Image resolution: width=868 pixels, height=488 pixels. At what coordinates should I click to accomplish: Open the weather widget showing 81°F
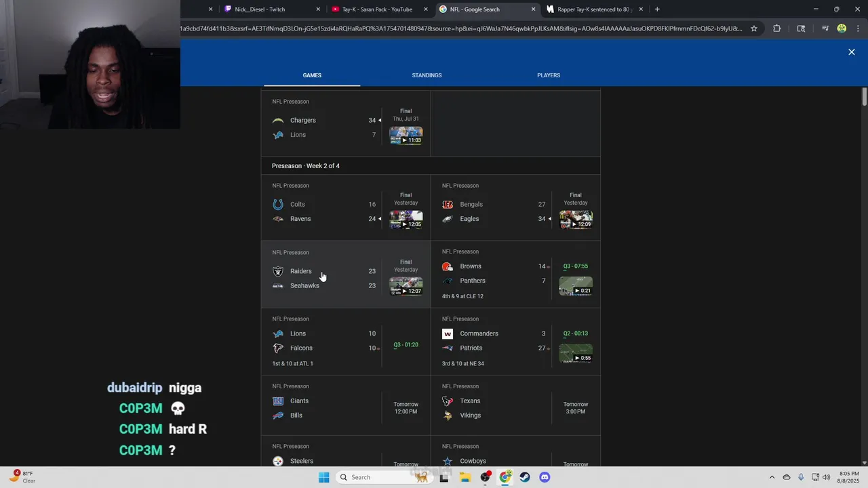coord(24,477)
